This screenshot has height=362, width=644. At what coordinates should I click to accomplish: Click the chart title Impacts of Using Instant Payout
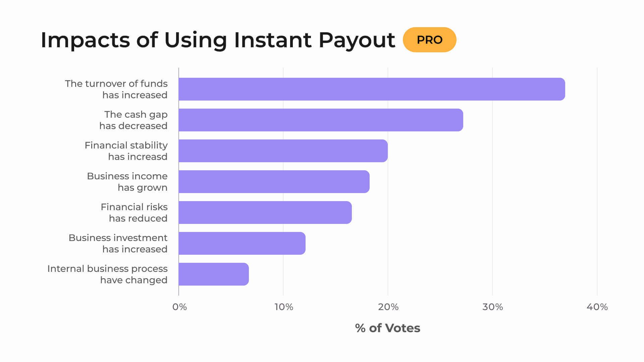pos(218,40)
